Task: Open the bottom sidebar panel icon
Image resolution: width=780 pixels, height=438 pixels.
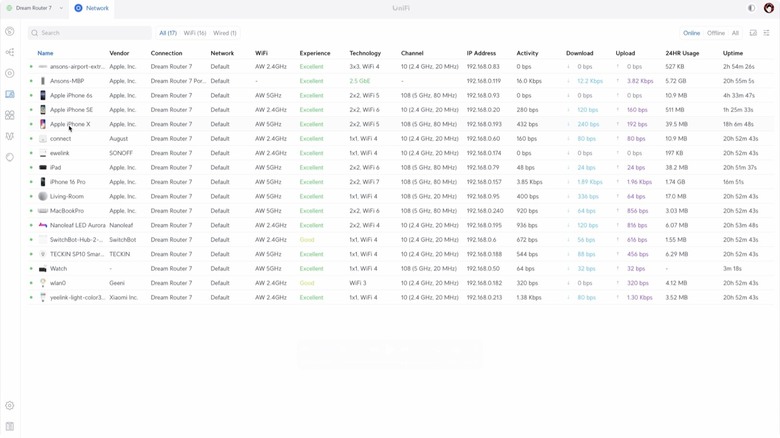Action: click(9, 427)
